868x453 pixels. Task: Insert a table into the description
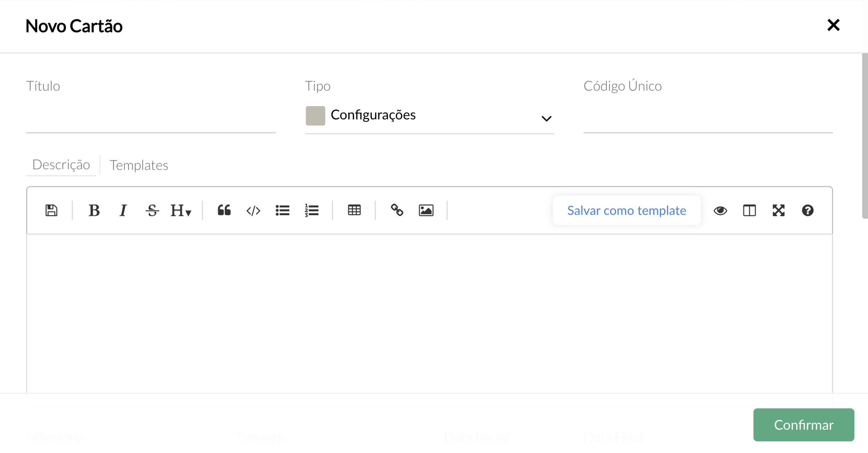(x=354, y=210)
